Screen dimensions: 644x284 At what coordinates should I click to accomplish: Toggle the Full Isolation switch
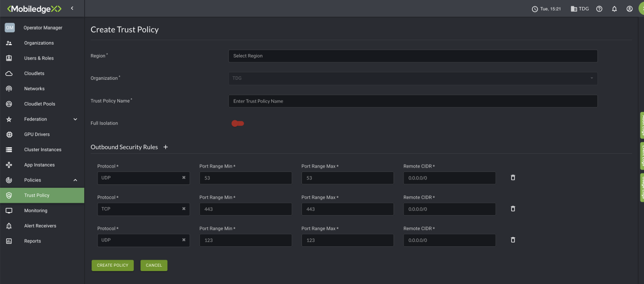(238, 123)
